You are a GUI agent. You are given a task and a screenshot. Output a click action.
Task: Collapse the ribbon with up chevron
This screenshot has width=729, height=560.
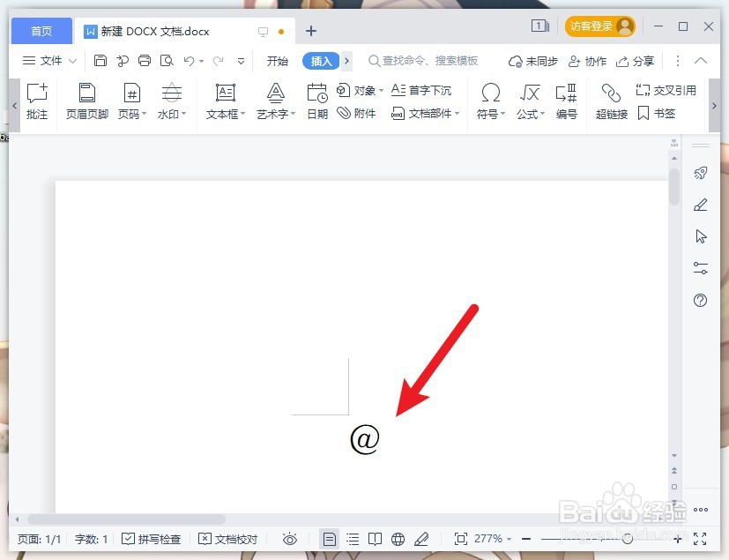pyautogui.click(x=700, y=61)
